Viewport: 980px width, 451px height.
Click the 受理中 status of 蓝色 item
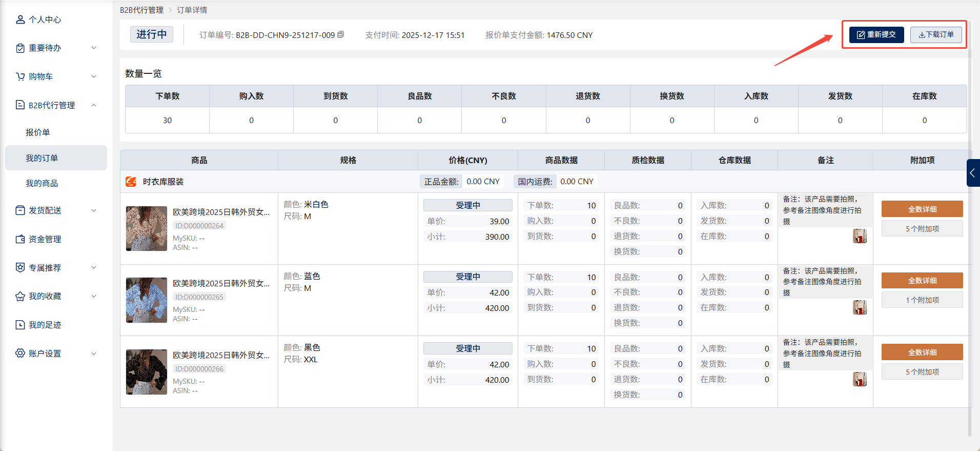click(468, 277)
